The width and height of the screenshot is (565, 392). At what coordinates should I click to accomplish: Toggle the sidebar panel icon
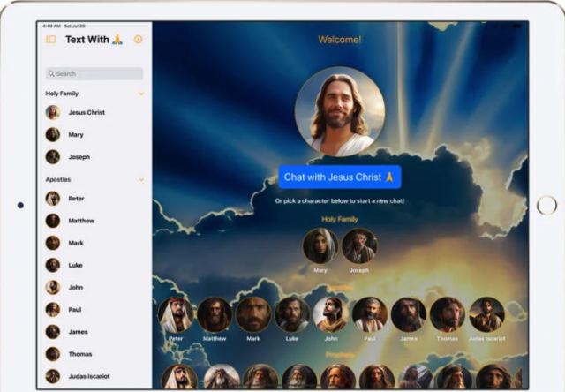pyautogui.click(x=50, y=40)
